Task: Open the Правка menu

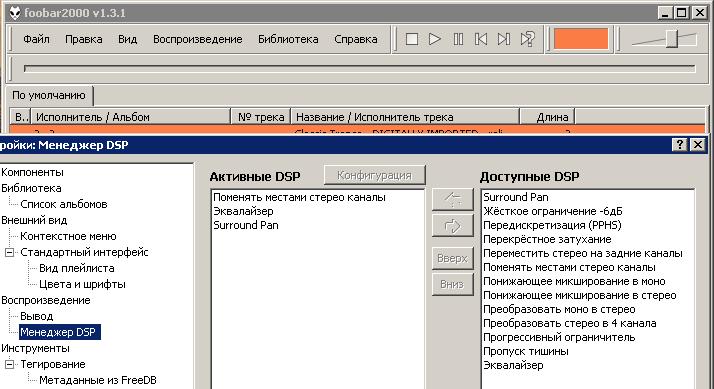Action: coord(84,39)
